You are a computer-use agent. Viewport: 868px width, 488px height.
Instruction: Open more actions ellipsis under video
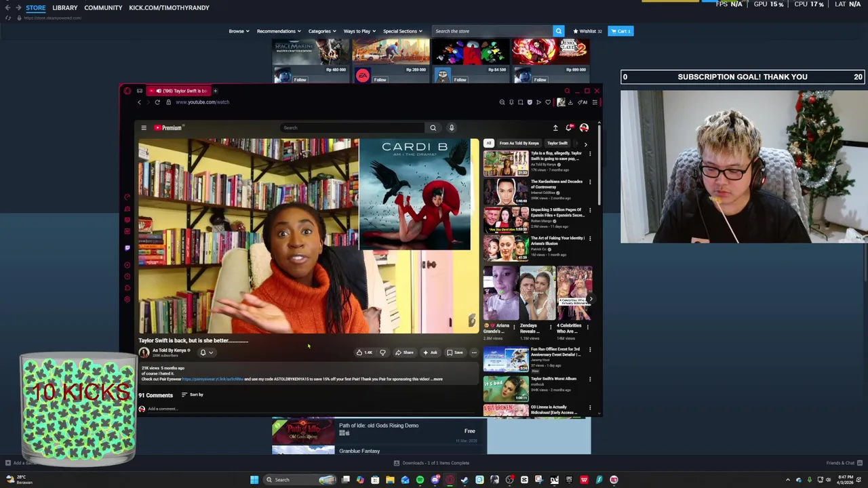point(474,352)
